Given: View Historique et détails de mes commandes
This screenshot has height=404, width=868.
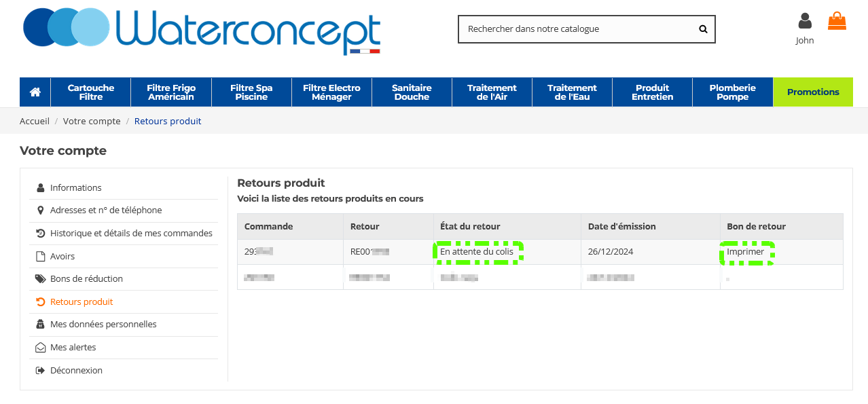Looking at the screenshot, I should (x=131, y=234).
